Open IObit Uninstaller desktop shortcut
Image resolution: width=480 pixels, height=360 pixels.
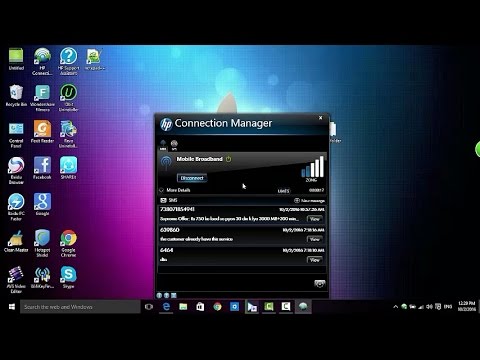pyautogui.click(x=68, y=98)
